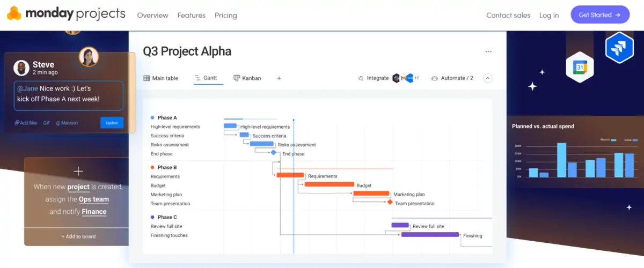The height and width of the screenshot is (268, 644).
Task: Click the orange dot beside Phase B
Action: [x=153, y=168]
